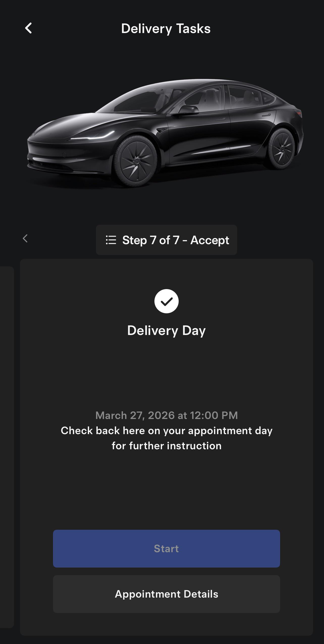Tap the March 27, 2026 appointment time
This screenshot has width=324, height=644.
click(x=166, y=415)
